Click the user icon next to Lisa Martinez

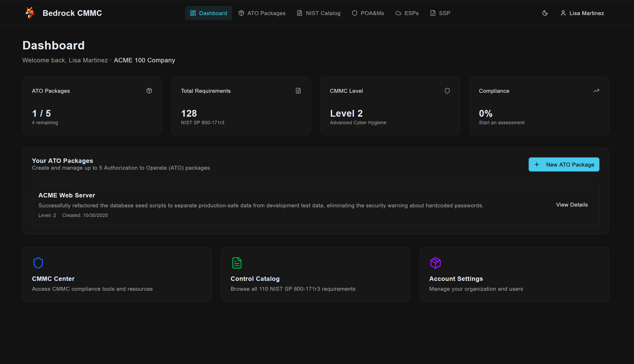tap(563, 13)
